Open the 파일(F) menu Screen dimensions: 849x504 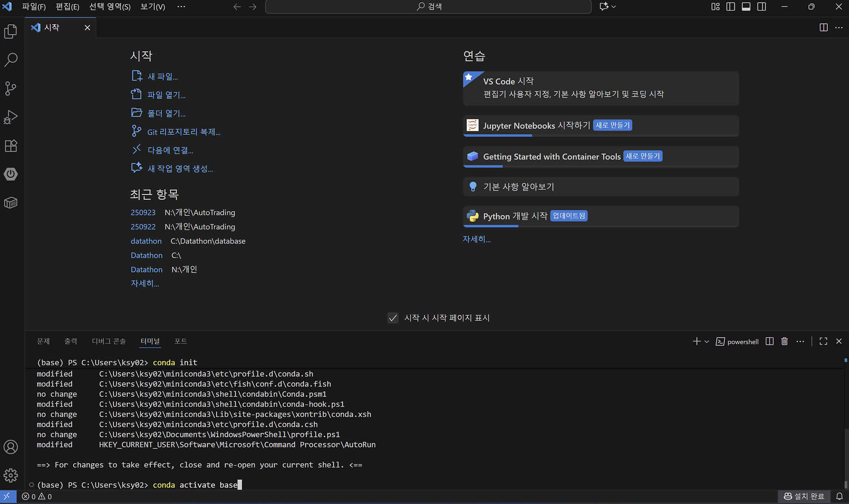[34, 7]
